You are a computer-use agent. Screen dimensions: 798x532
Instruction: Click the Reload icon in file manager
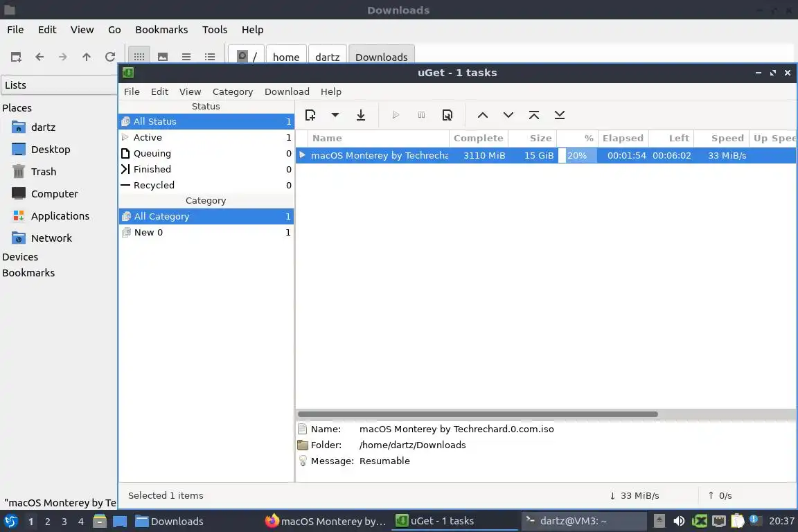point(110,57)
